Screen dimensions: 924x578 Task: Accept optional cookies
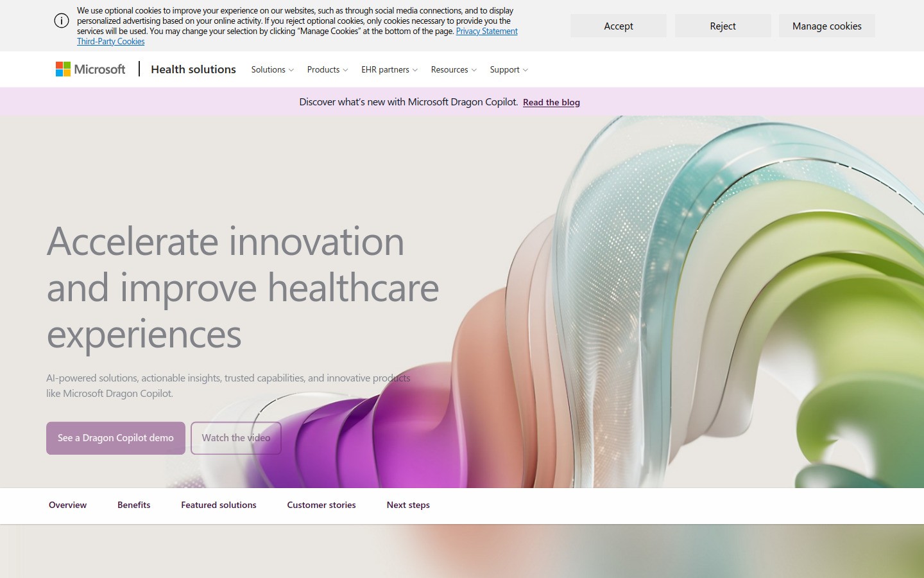[x=619, y=26]
